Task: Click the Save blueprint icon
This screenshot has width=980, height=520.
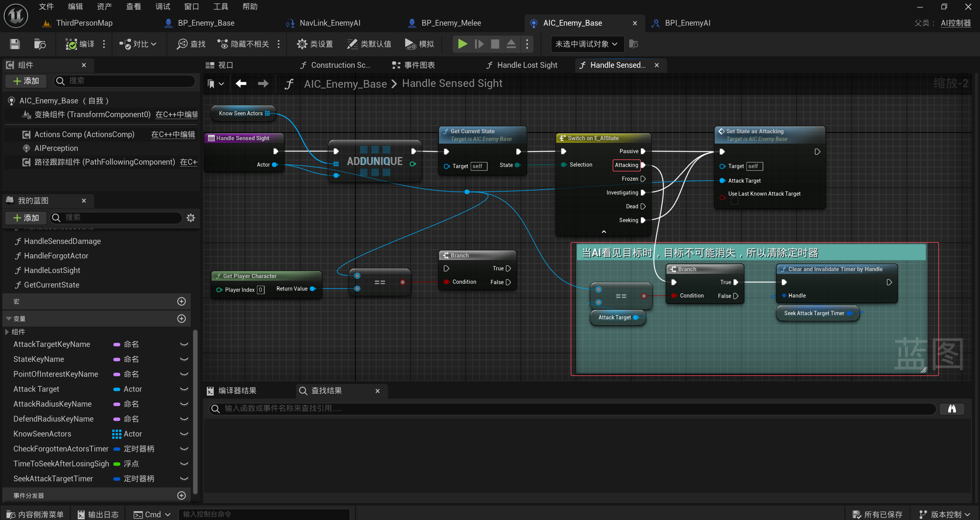Action: click(x=15, y=44)
